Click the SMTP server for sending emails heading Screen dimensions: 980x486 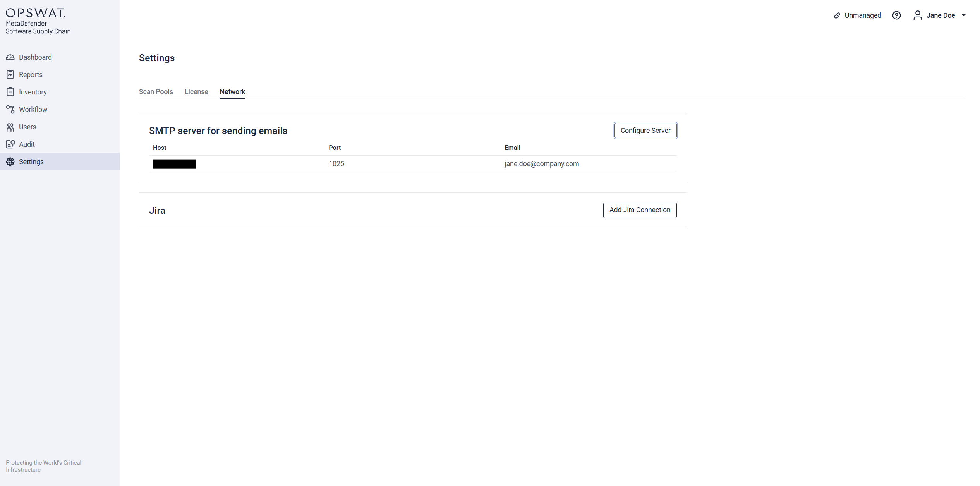218,131
